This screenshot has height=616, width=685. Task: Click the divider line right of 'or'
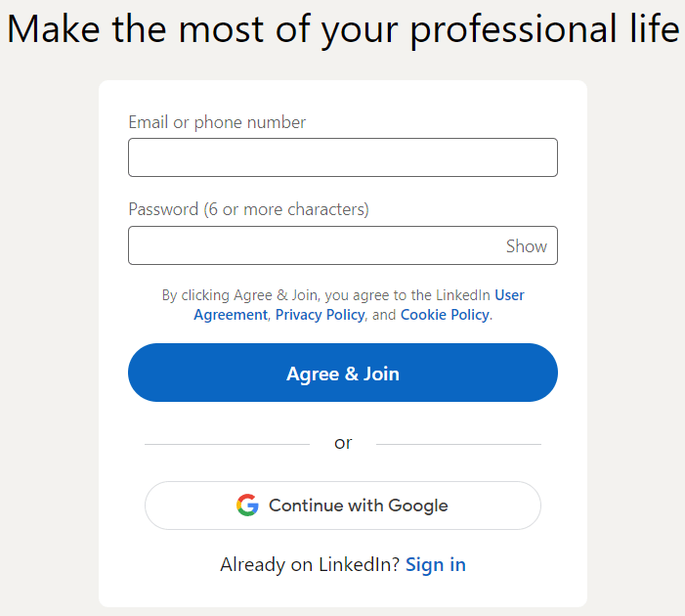pyautogui.click(x=458, y=444)
